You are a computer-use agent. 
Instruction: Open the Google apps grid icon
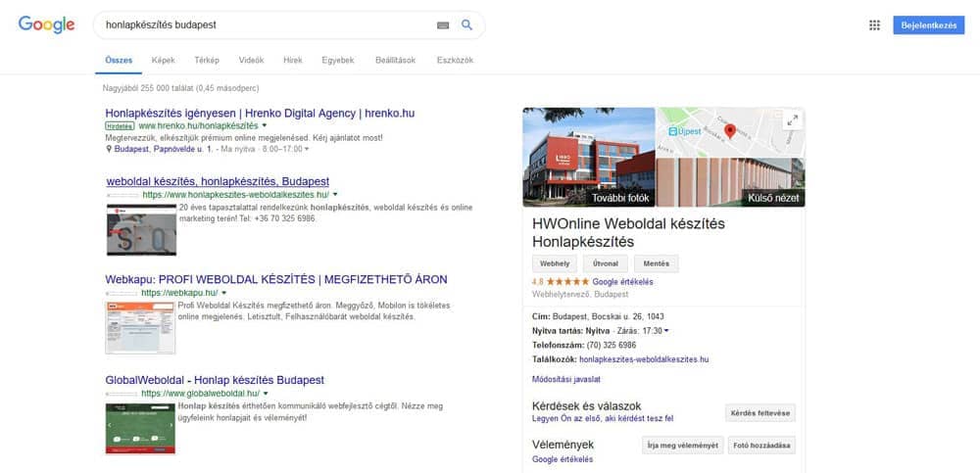(x=874, y=25)
